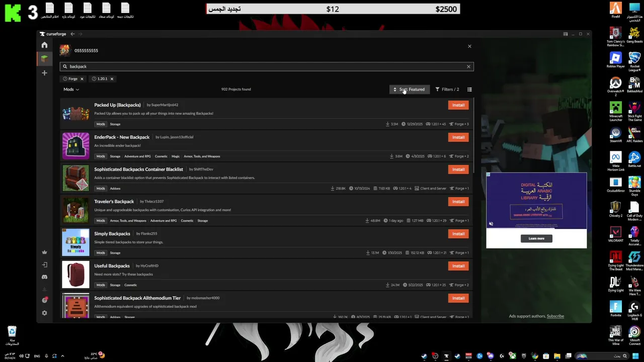644x362 pixels.
Task: Expand the Mods category dropdown
Action: (71, 89)
